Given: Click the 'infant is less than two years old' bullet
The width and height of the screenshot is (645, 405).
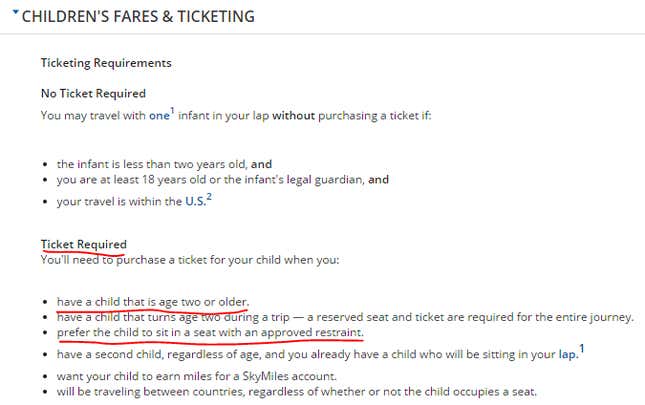Looking at the screenshot, I should pos(165,164).
